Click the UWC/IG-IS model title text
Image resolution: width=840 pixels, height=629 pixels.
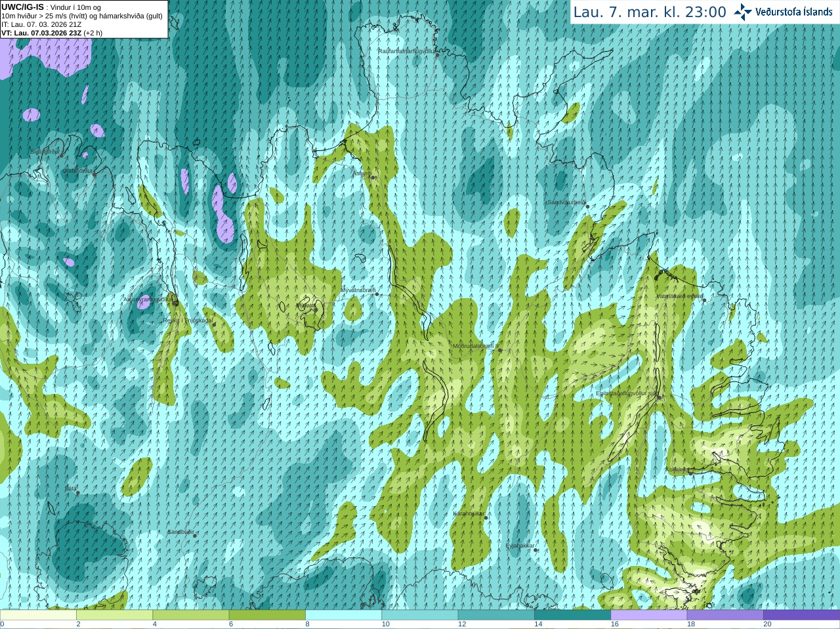tap(23, 7)
